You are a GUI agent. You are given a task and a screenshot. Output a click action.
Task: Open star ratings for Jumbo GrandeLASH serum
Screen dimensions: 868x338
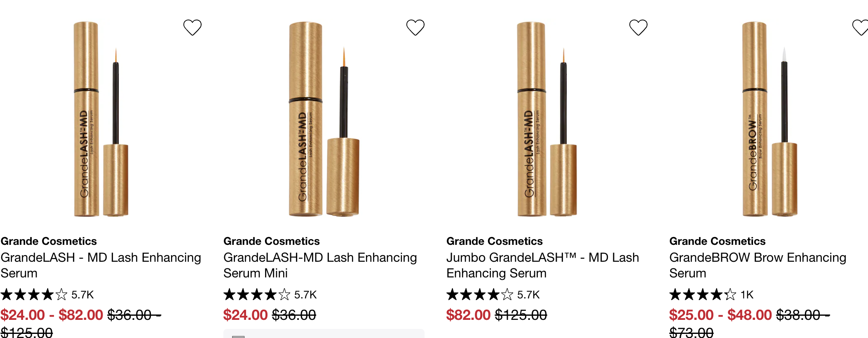(493, 295)
